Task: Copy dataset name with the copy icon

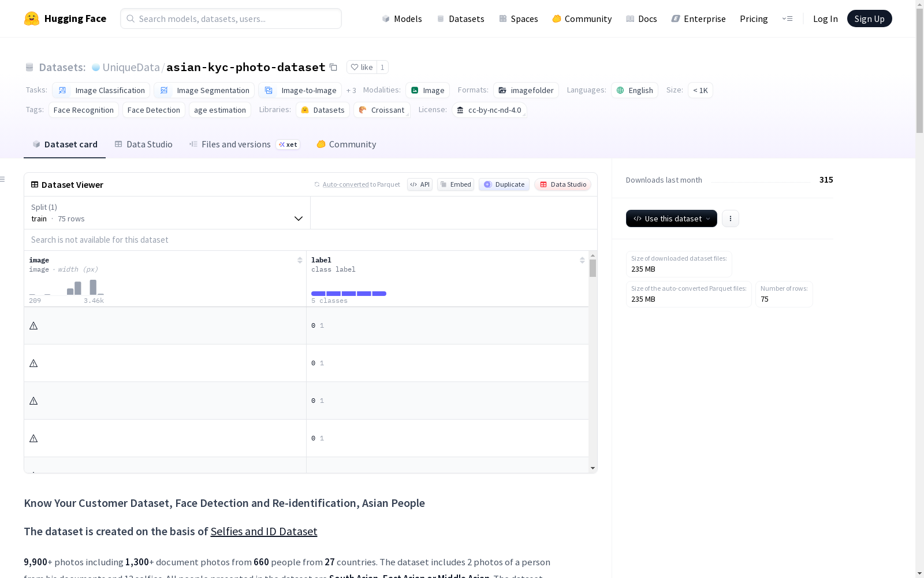Action: (333, 67)
